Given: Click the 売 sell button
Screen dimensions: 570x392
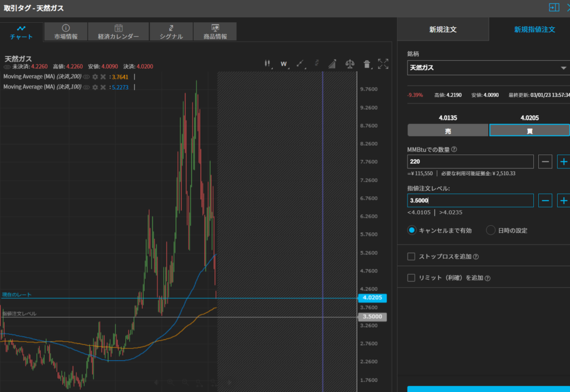Looking at the screenshot, I should point(448,130).
